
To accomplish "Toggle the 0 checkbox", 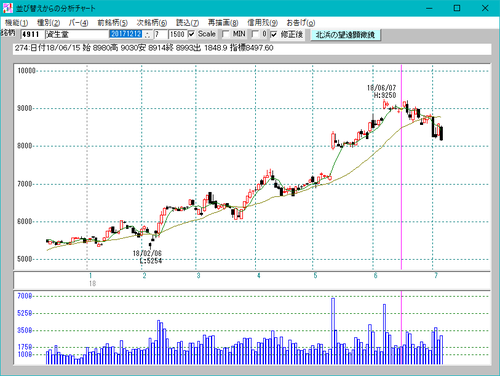I will point(255,34).
